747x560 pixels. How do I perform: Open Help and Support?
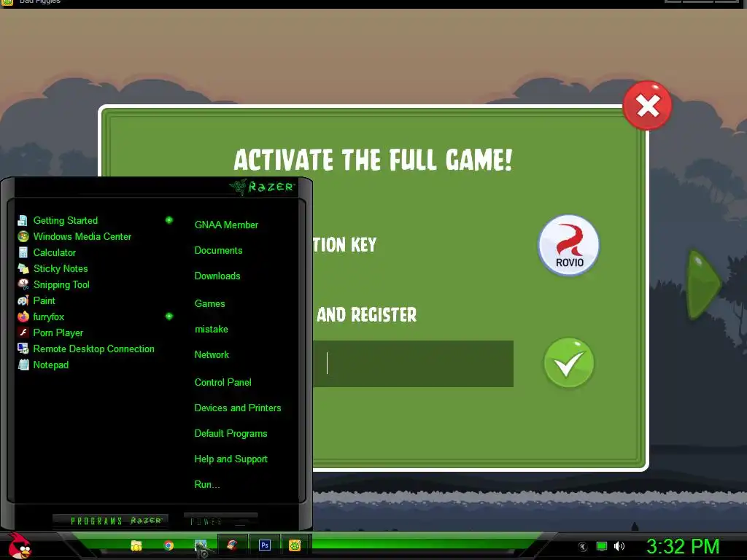click(231, 459)
